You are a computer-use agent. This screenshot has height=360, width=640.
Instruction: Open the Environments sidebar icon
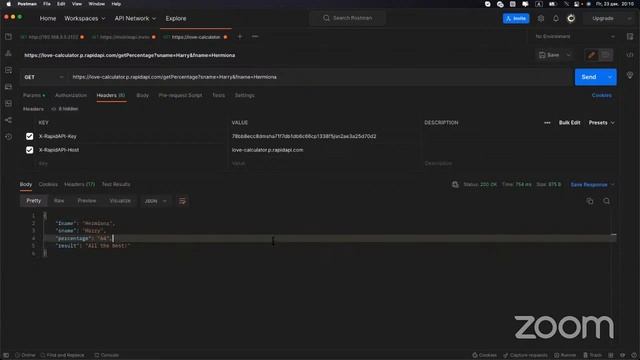[8, 70]
